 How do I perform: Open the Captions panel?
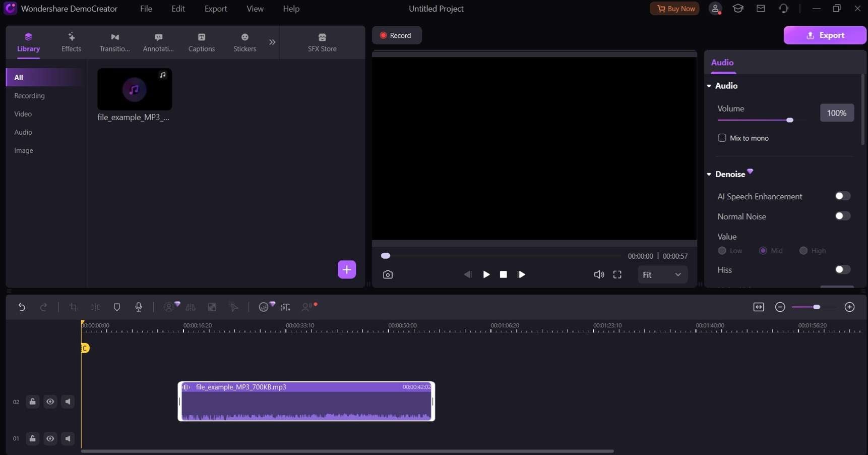[x=202, y=42]
